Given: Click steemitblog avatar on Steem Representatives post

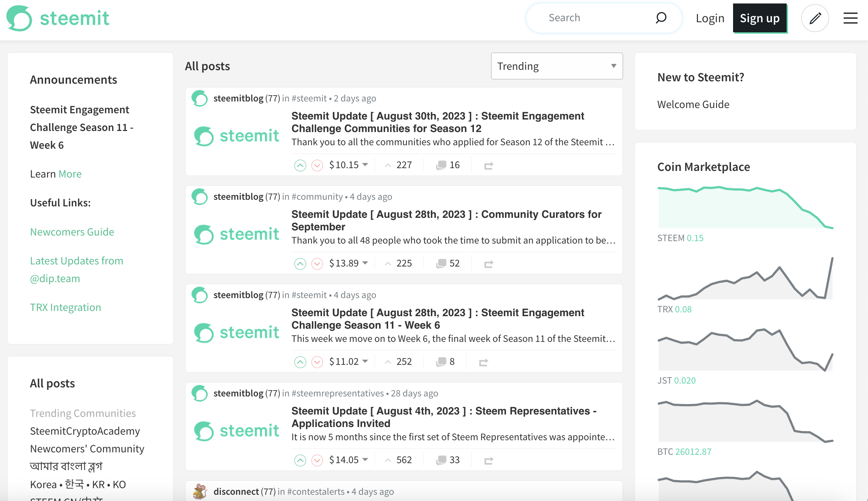Looking at the screenshot, I should [x=200, y=393].
